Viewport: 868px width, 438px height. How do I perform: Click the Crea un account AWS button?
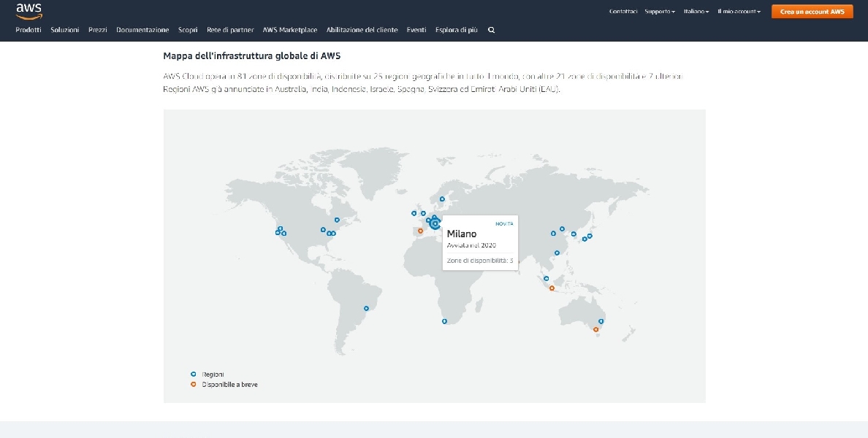812,12
